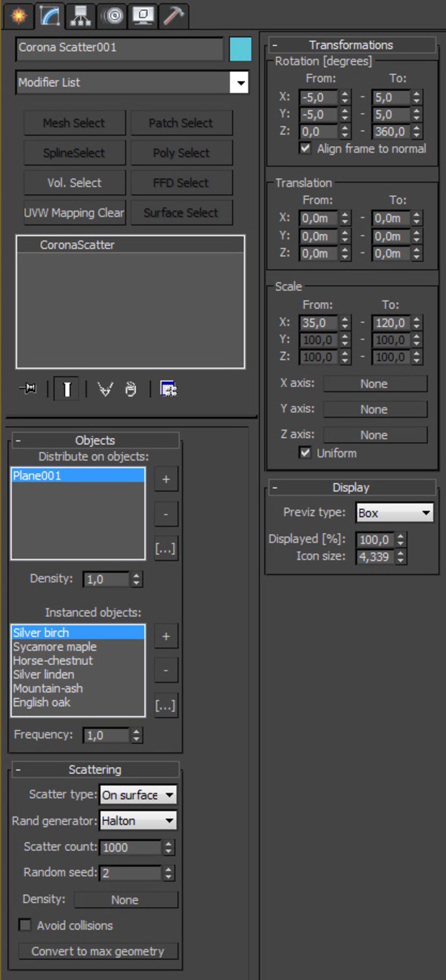The width and height of the screenshot is (446, 980).
Task: Open the Create command panel tab
Action: tap(18, 16)
